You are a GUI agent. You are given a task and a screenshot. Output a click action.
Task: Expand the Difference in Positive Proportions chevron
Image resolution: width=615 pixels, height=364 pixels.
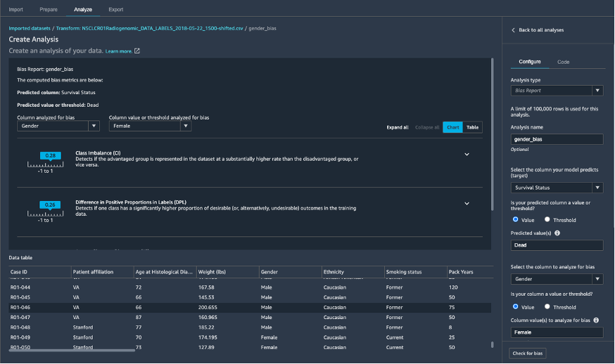pos(467,204)
